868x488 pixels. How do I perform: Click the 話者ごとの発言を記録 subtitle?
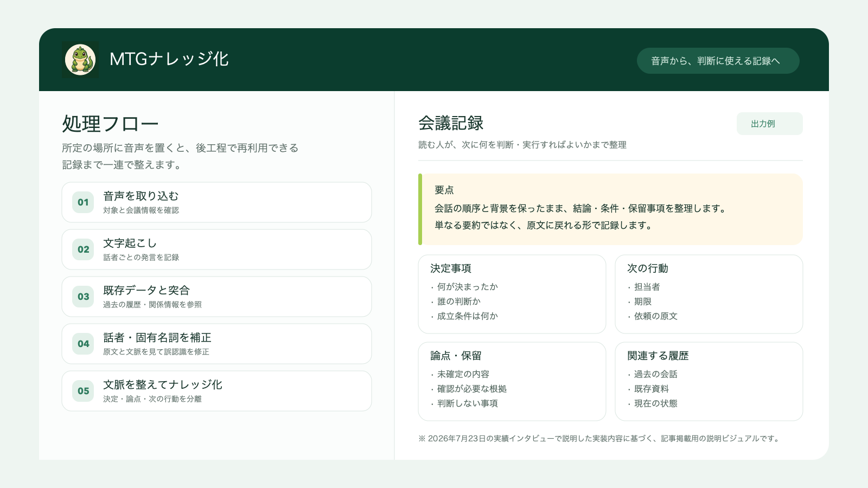tap(141, 258)
